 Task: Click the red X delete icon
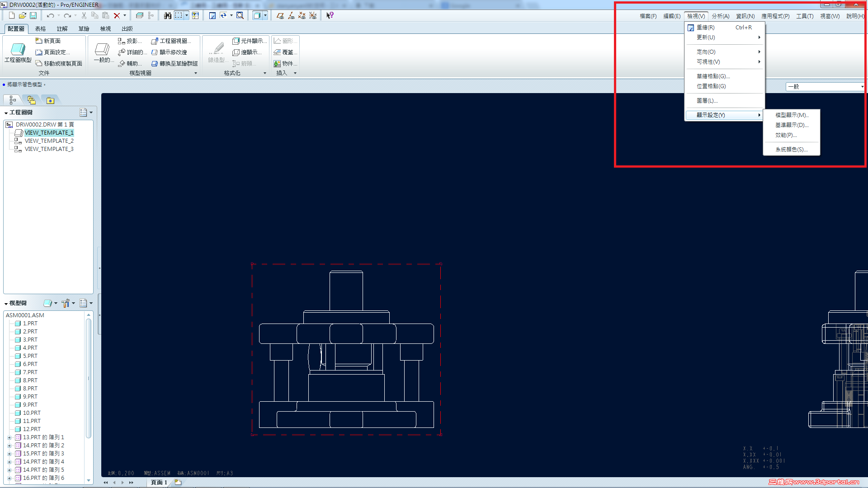[x=117, y=15]
